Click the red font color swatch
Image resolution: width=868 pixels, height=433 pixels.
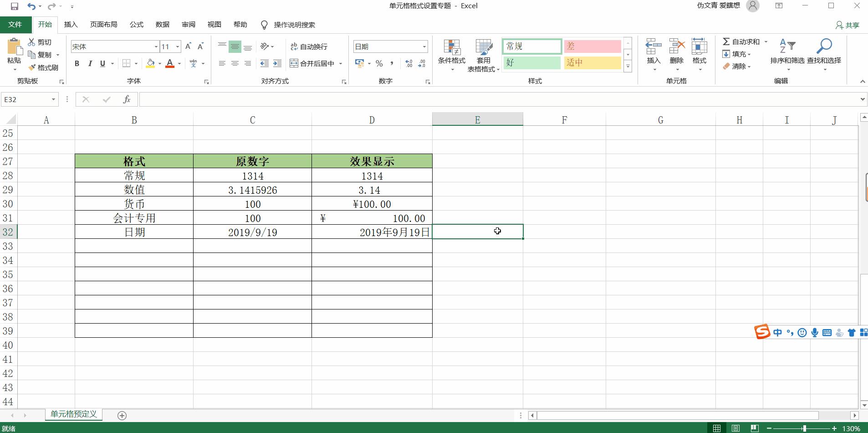pos(169,66)
